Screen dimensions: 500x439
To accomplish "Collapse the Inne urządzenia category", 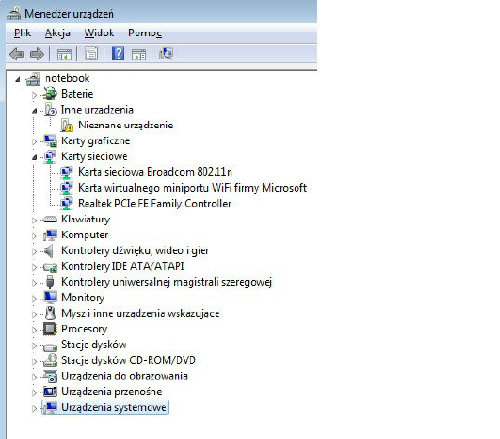I will tap(34, 111).
